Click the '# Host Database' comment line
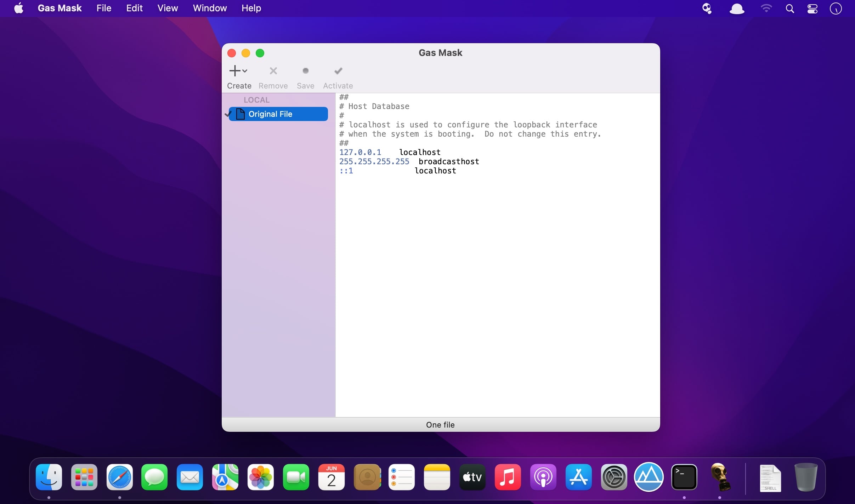 tap(374, 106)
